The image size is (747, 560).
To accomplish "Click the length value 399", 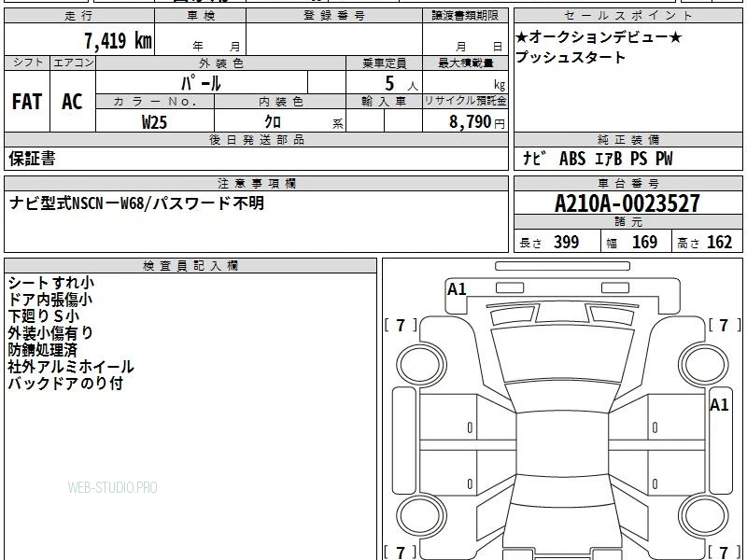I will (567, 242).
